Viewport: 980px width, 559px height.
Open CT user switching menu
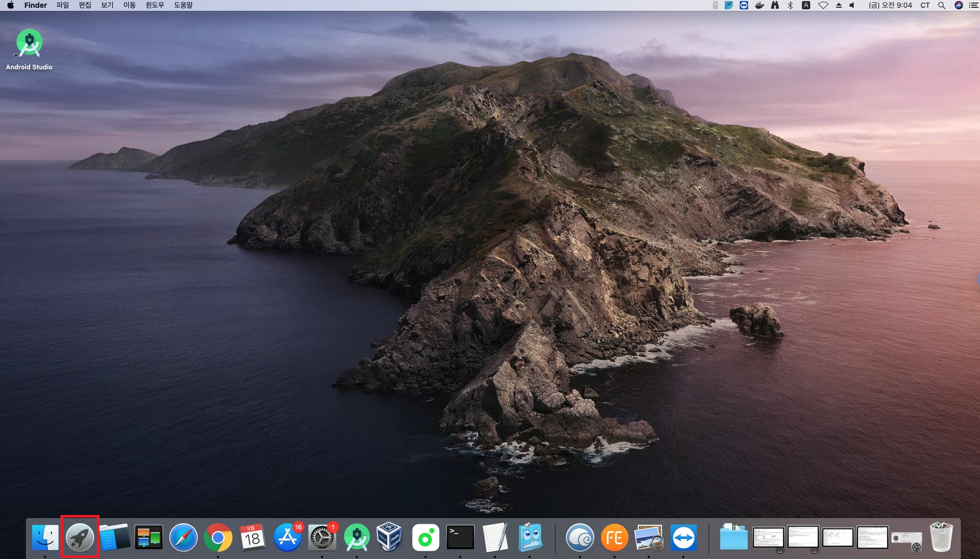coord(925,5)
